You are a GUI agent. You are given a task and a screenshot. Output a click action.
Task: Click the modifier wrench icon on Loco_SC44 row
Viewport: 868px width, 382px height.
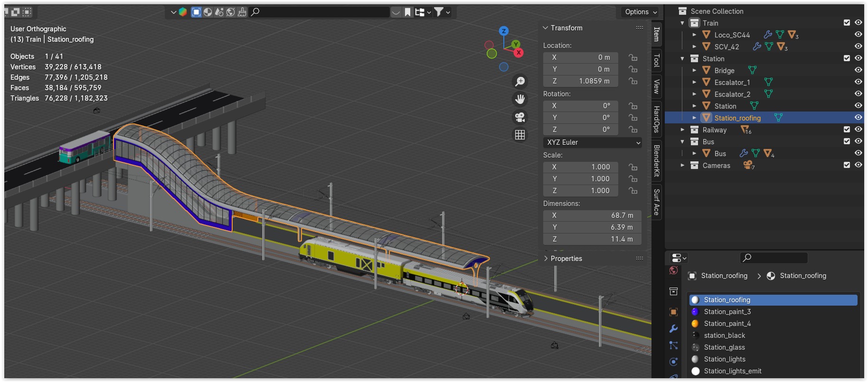(x=767, y=35)
